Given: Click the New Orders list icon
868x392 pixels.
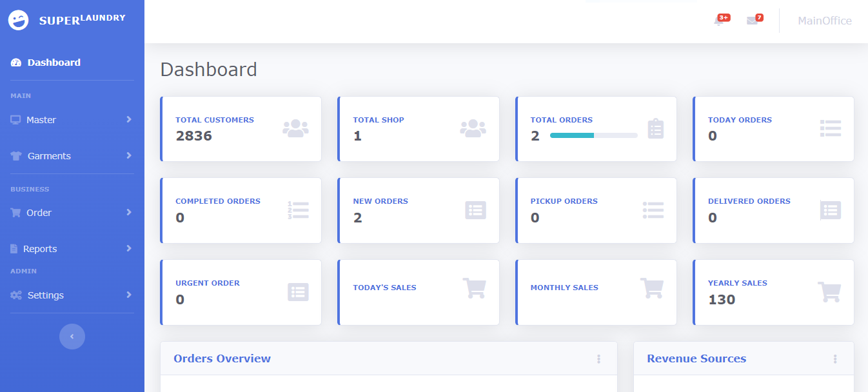Looking at the screenshot, I should pos(475,210).
